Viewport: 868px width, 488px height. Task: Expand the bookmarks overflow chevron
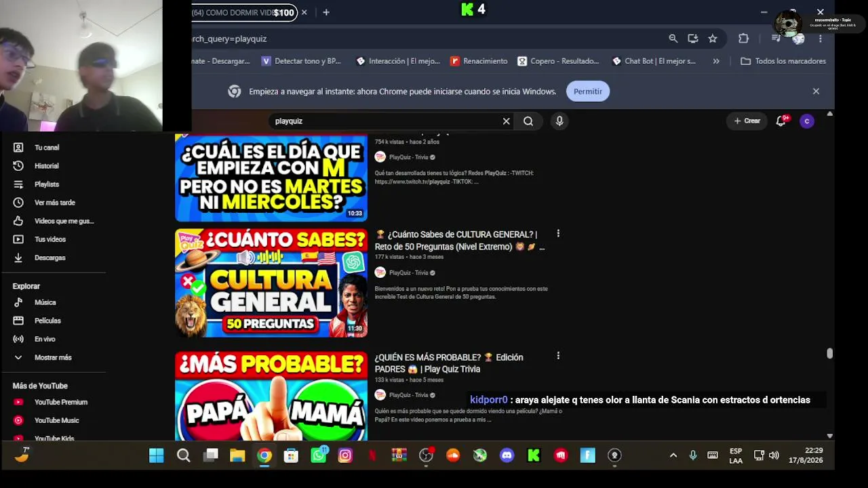tap(716, 61)
